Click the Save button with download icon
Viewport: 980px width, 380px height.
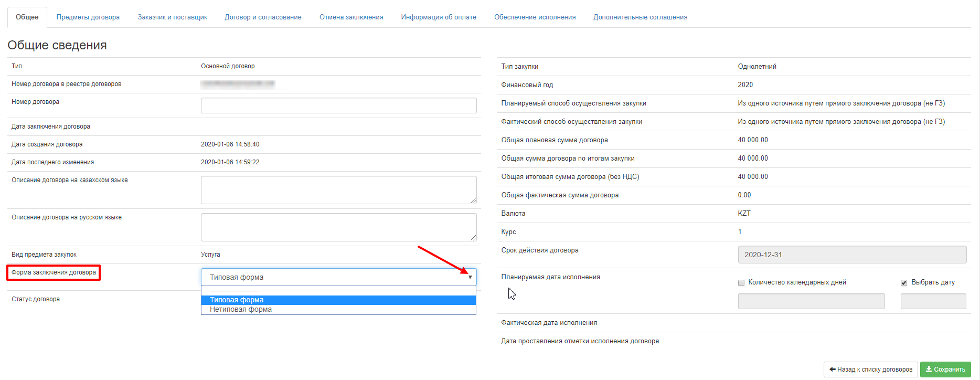click(x=945, y=370)
